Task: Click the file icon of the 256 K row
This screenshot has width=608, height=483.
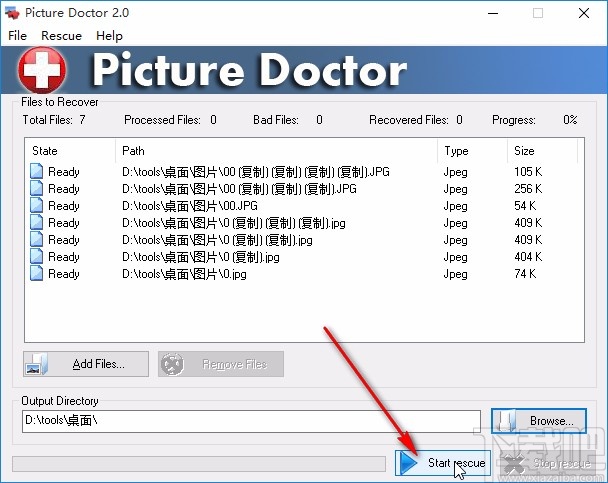Action: pyautogui.click(x=36, y=188)
